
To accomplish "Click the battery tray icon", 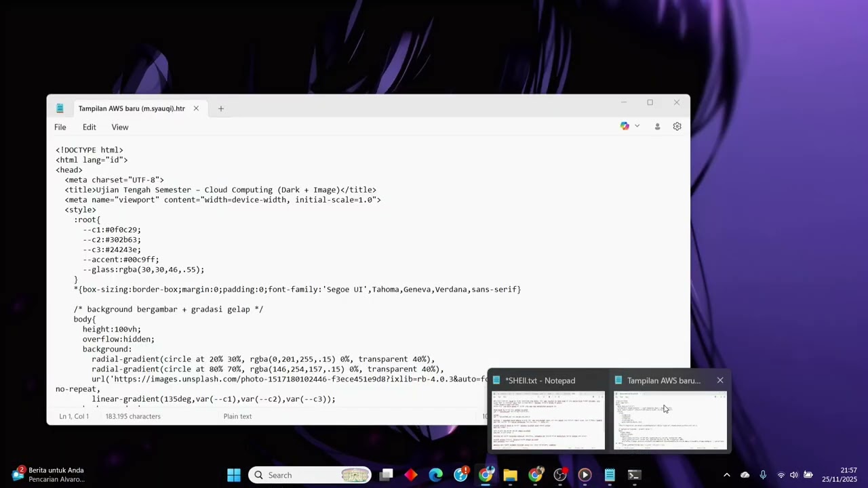I will click(808, 475).
